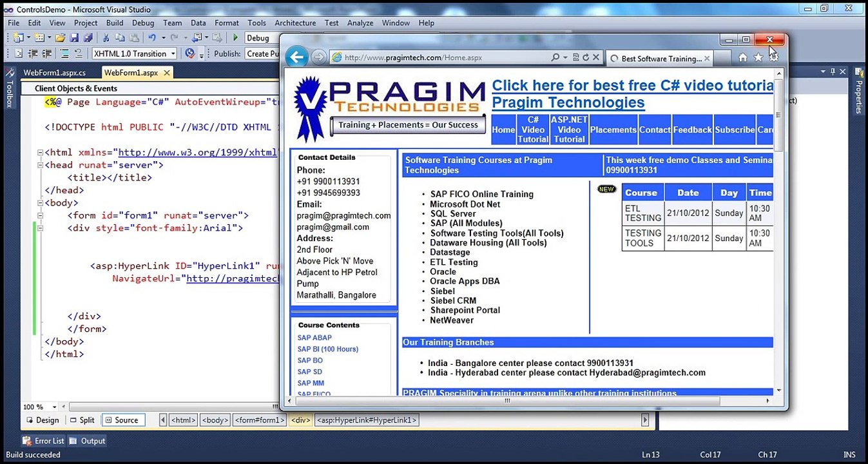Click the SAP BI (100 Hours) link
The height and width of the screenshot is (464, 868).
point(327,349)
